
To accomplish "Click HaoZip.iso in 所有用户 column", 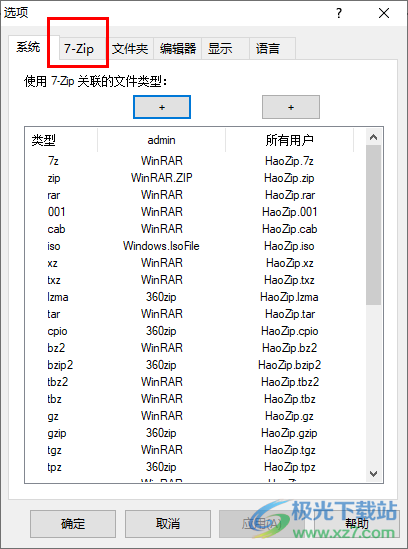I will coord(289,246).
